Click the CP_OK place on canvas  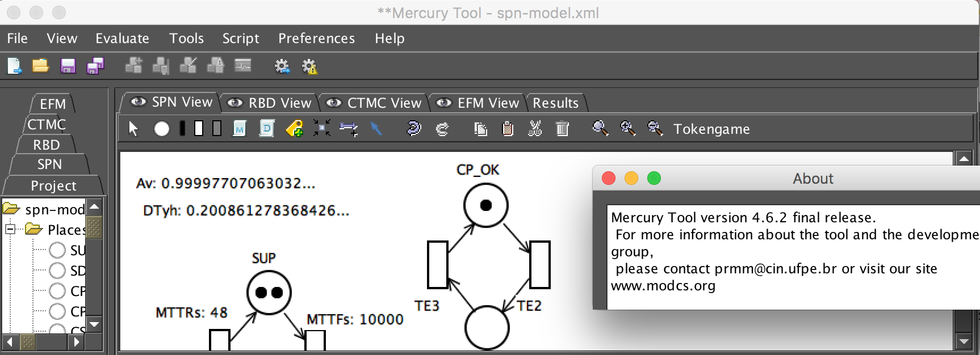pos(485,205)
